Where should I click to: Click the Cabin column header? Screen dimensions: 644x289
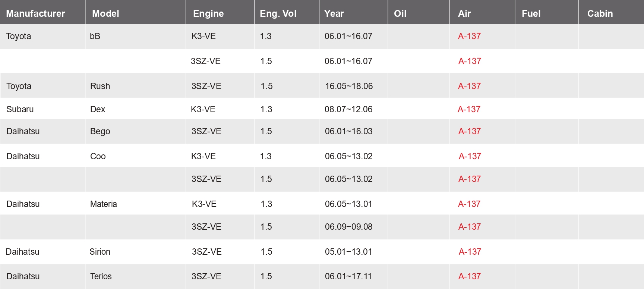pyautogui.click(x=600, y=13)
